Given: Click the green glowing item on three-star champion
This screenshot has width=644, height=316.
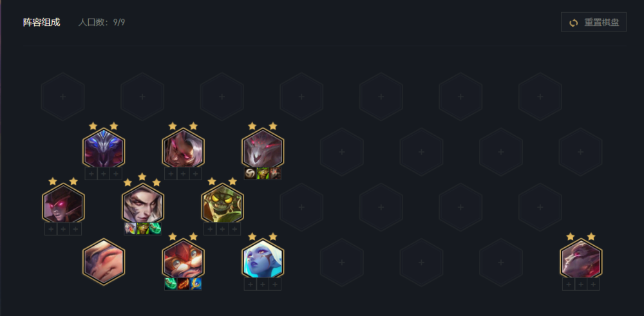Looking at the screenshot, I should 155,228.
